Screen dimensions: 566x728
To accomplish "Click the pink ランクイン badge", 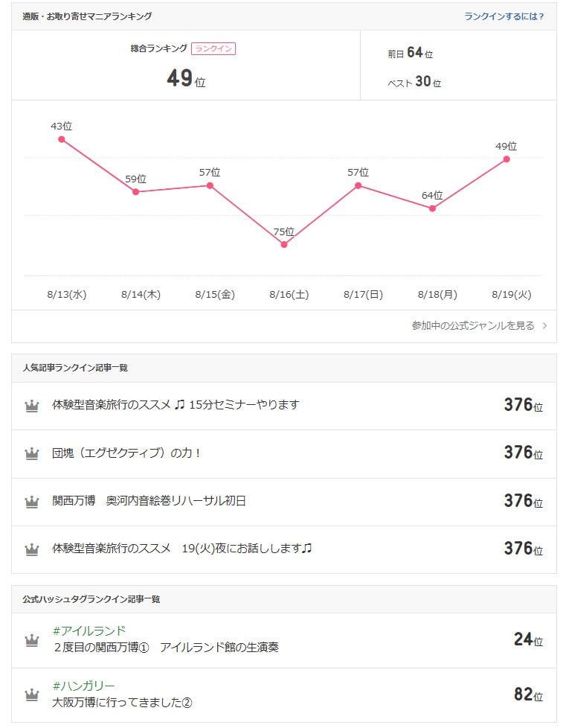I will click(x=213, y=48).
